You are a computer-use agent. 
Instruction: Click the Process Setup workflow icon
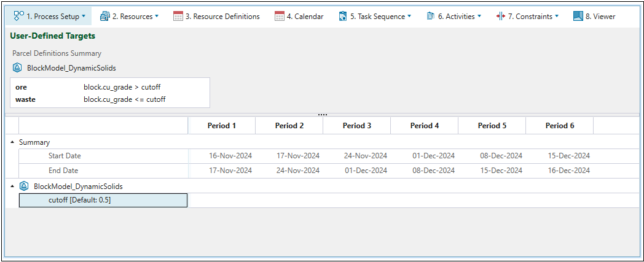[18, 16]
